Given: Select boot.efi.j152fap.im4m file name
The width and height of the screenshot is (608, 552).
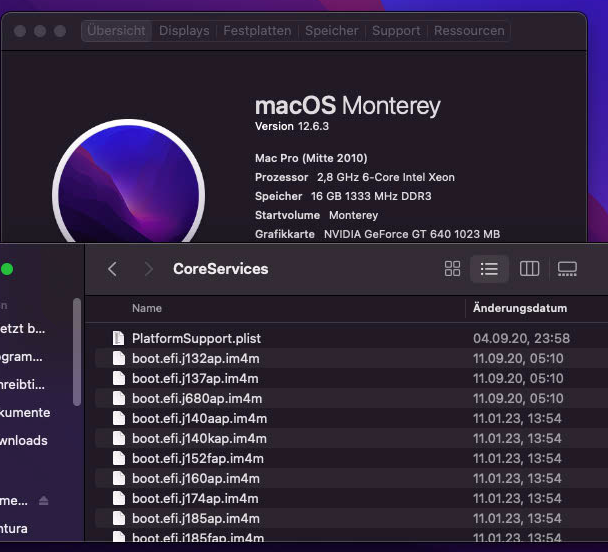Looking at the screenshot, I should point(198,458).
